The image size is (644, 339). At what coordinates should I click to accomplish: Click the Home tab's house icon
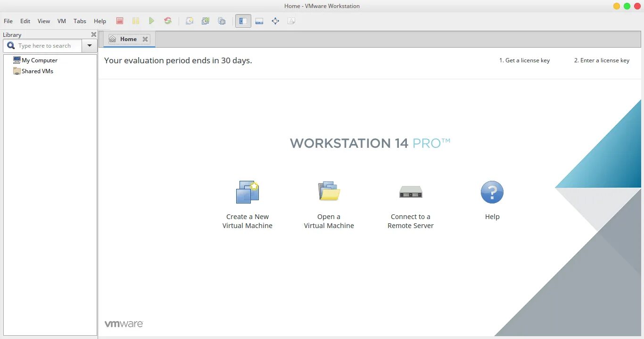point(112,39)
